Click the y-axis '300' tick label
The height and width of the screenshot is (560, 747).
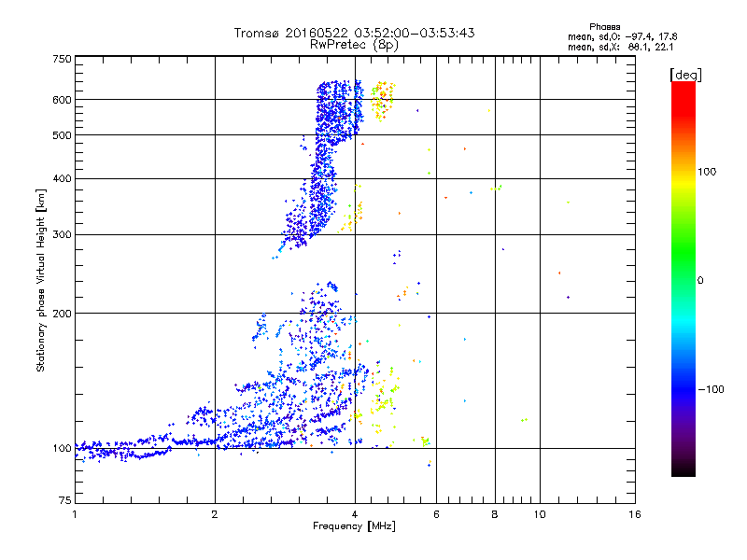pos(62,234)
